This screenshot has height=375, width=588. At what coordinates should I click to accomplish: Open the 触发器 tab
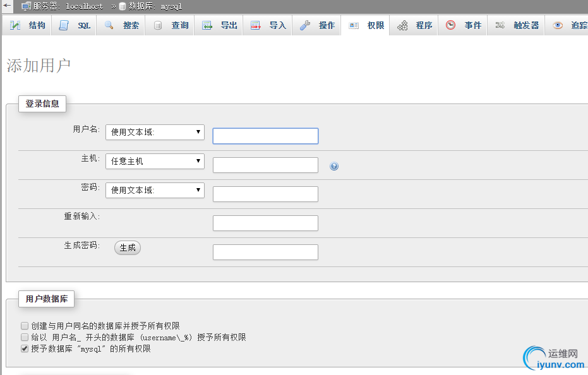point(525,25)
